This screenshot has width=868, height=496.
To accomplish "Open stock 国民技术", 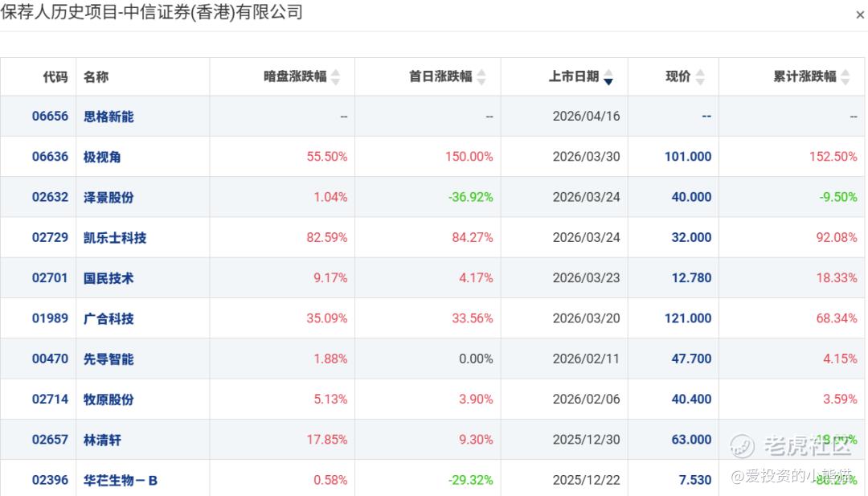I will pos(108,278).
